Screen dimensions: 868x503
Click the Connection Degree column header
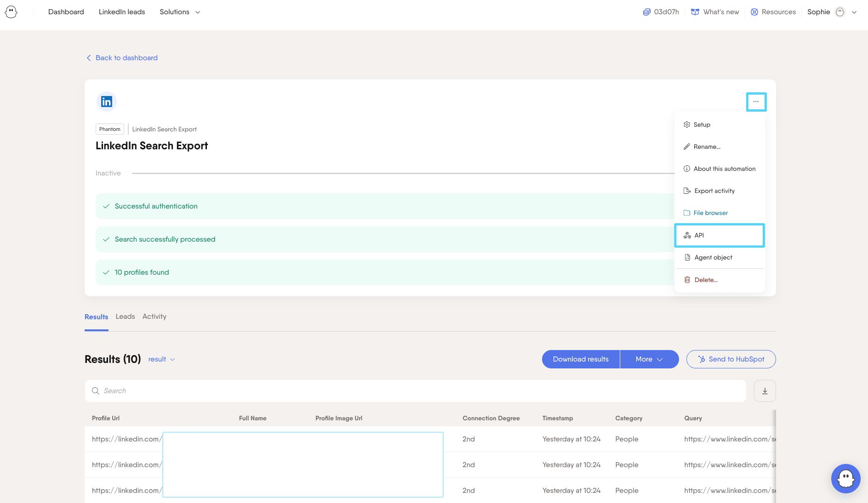tap(491, 418)
